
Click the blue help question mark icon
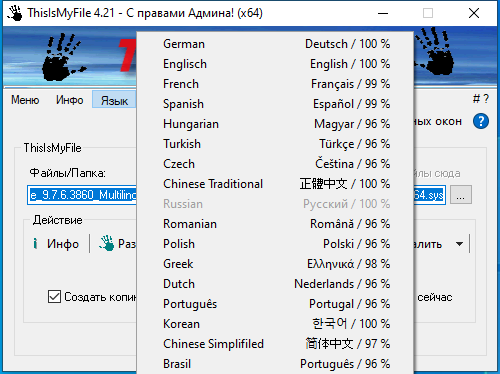[x=481, y=121]
